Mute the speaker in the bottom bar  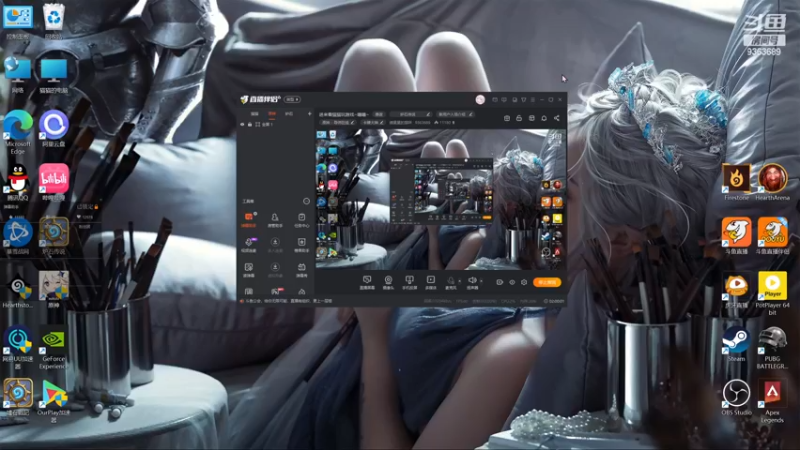pyautogui.click(x=472, y=283)
